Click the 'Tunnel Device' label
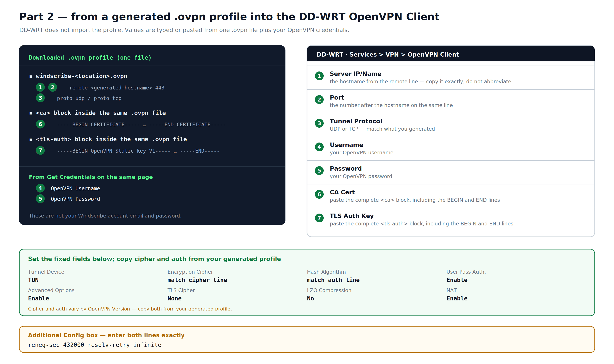The width and height of the screenshot is (614, 364). pyautogui.click(x=46, y=272)
